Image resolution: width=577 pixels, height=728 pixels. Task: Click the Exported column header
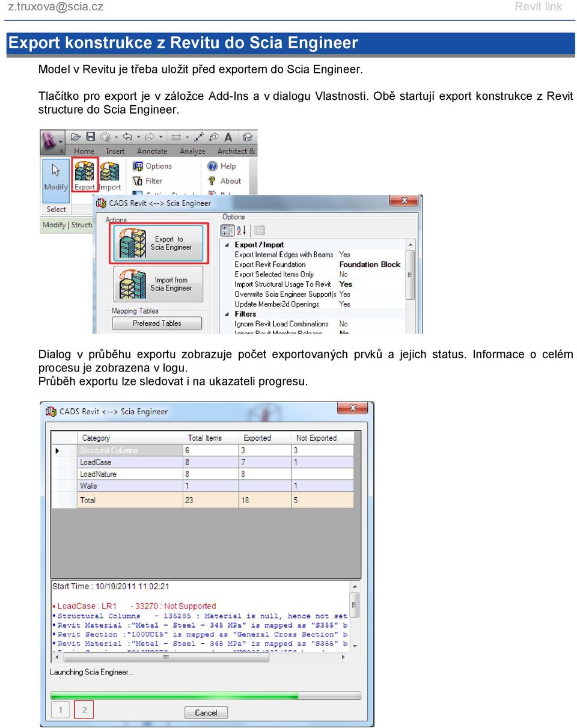click(x=265, y=438)
